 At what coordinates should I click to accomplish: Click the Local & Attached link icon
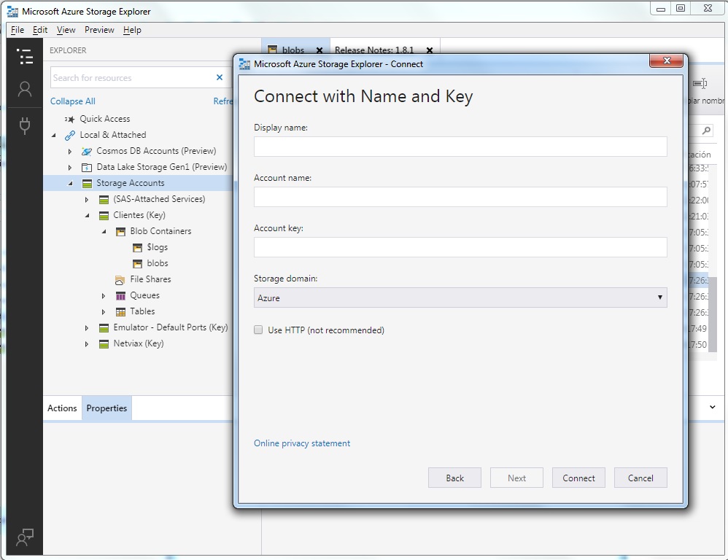tap(69, 135)
